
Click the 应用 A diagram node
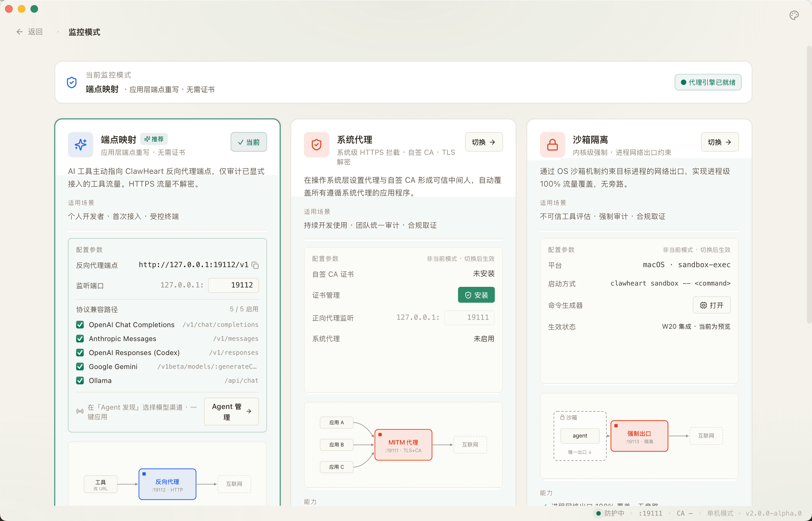pyautogui.click(x=337, y=423)
